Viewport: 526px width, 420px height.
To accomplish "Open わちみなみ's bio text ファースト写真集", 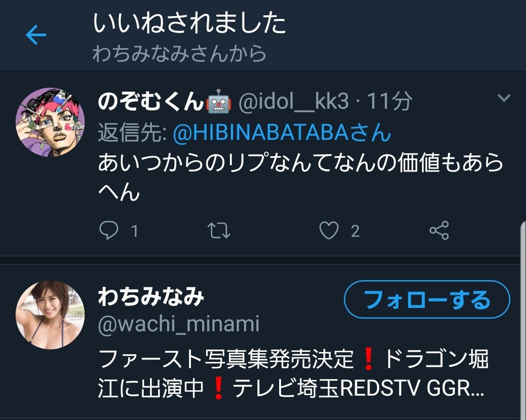I will click(292, 373).
